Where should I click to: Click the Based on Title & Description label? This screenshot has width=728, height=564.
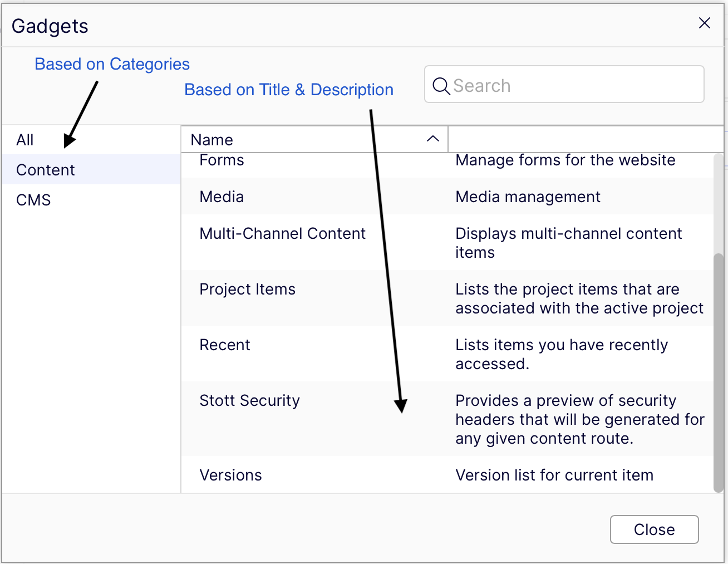point(289,90)
